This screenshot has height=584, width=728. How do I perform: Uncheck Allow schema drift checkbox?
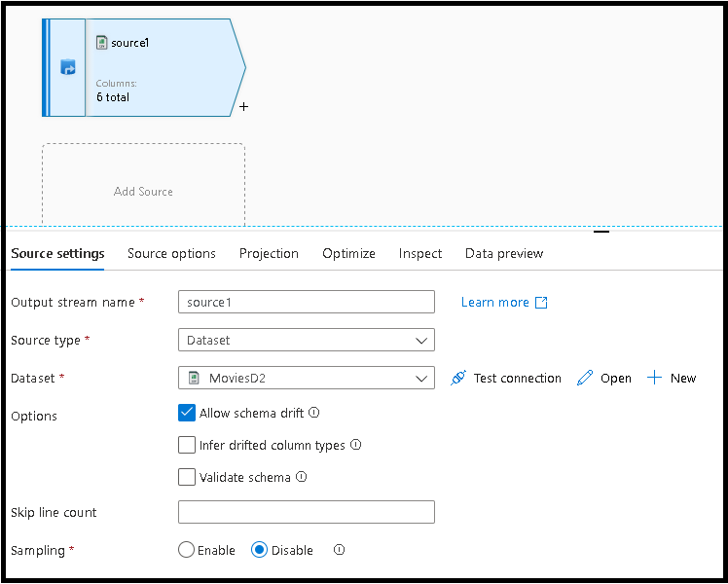[188, 413]
